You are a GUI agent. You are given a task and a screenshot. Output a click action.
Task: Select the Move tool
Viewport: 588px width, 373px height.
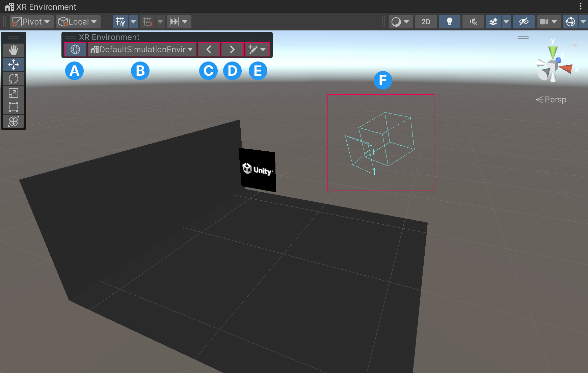coord(14,65)
